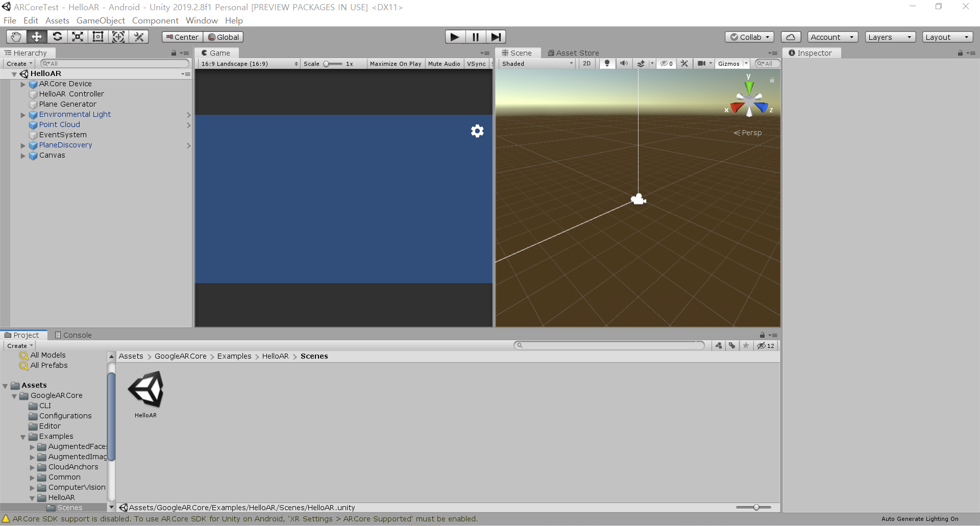Open Project Create dropdown button
This screenshot has height=526, width=980.
click(x=19, y=346)
